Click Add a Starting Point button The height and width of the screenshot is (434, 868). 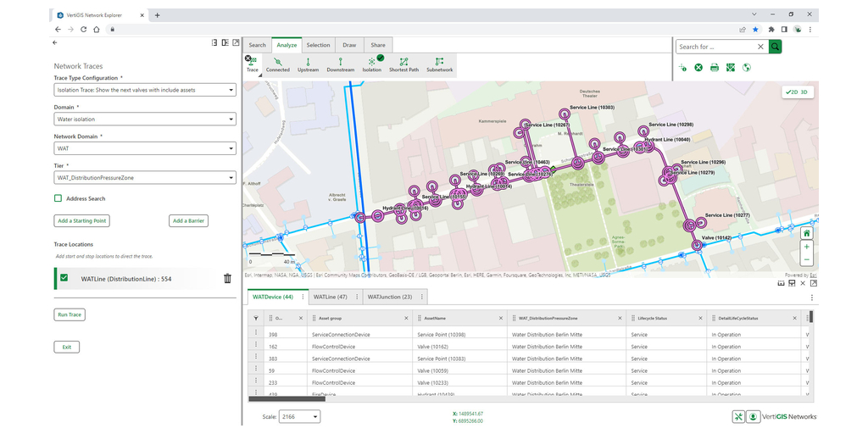(82, 220)
